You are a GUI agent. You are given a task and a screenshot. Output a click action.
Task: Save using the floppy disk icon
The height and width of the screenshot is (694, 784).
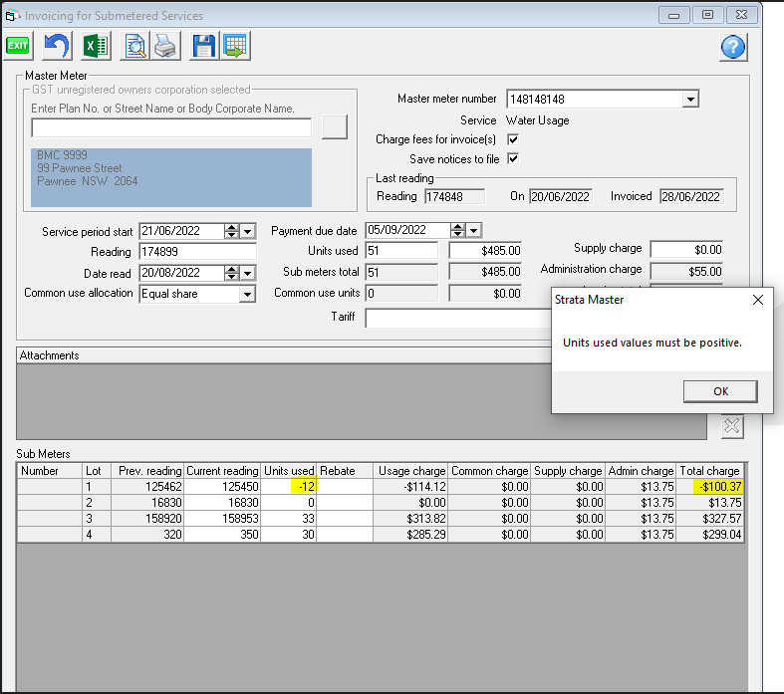(204, 46)
